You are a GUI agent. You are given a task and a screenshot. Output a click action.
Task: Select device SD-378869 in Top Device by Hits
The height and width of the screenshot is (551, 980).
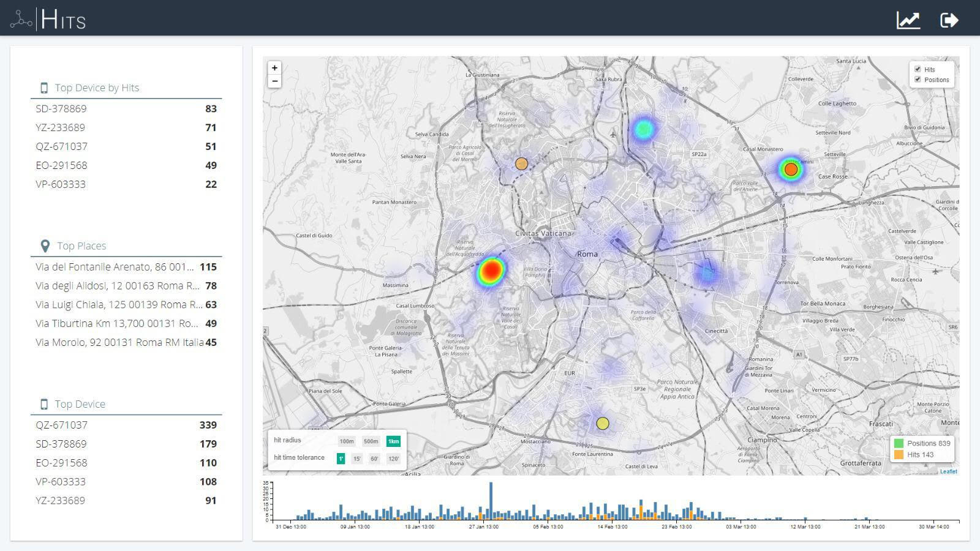[126, 109]
